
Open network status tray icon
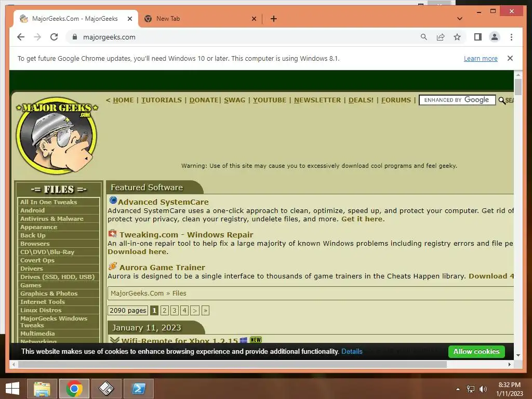coord(471,389)
